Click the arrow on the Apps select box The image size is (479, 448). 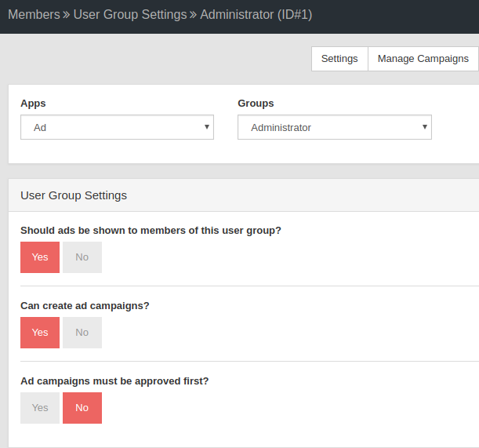(207, 127)
